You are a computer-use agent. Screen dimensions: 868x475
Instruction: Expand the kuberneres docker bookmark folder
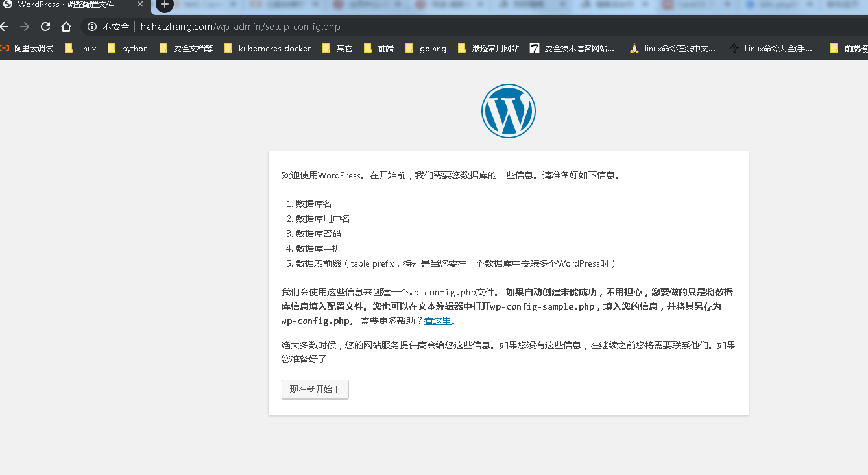(267, 48)
